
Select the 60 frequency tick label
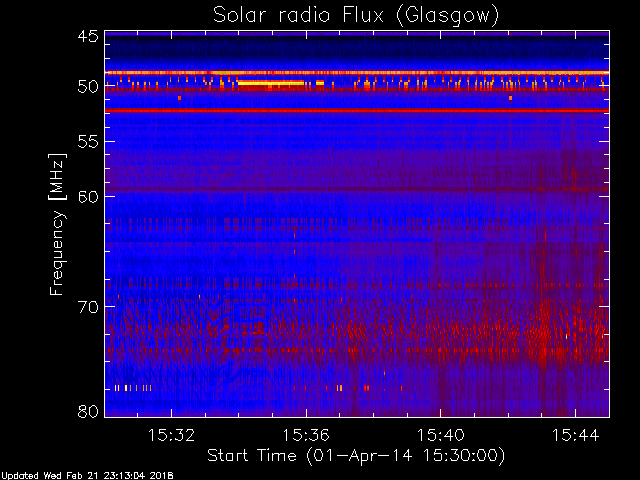(x=88, y=196)
